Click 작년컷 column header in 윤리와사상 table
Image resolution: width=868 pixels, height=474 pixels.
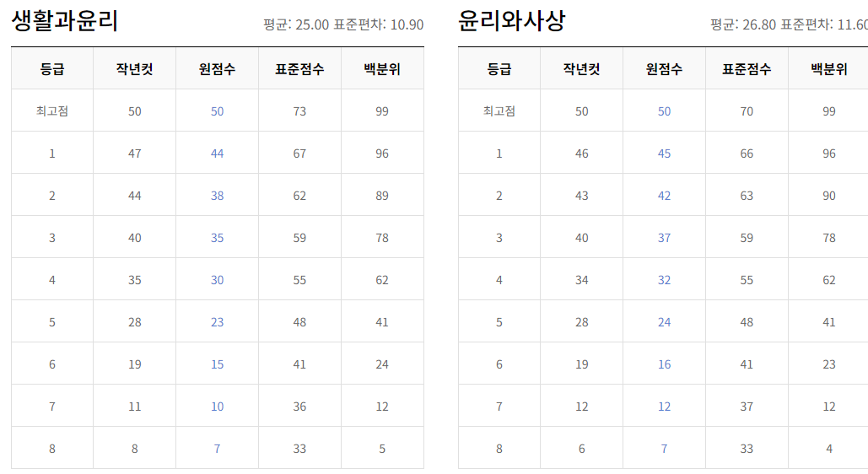point(581,68)
